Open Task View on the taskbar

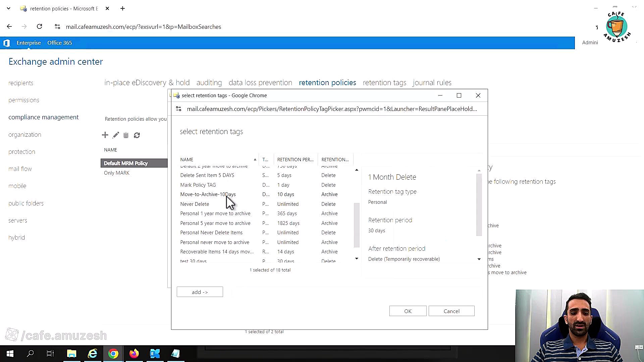(50, 353)
